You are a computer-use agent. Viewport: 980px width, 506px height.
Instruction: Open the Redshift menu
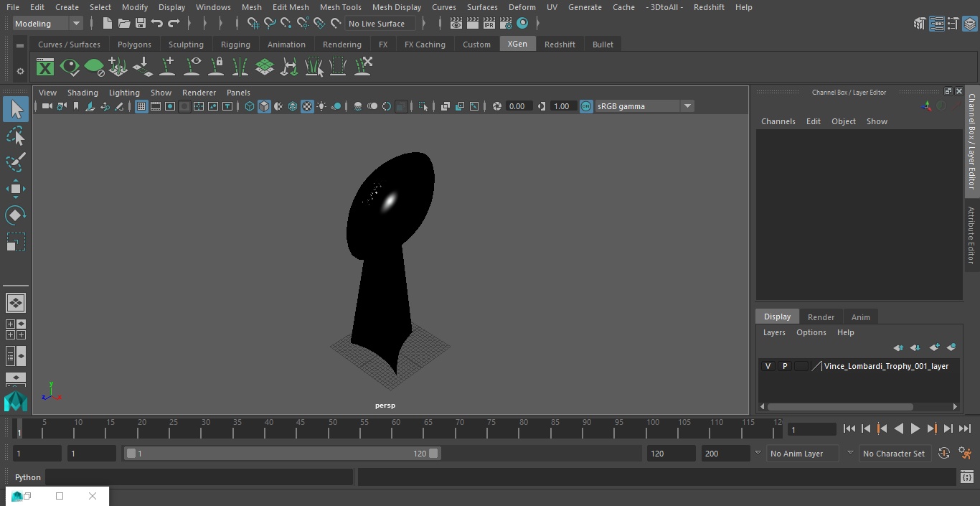pos(709,7)
